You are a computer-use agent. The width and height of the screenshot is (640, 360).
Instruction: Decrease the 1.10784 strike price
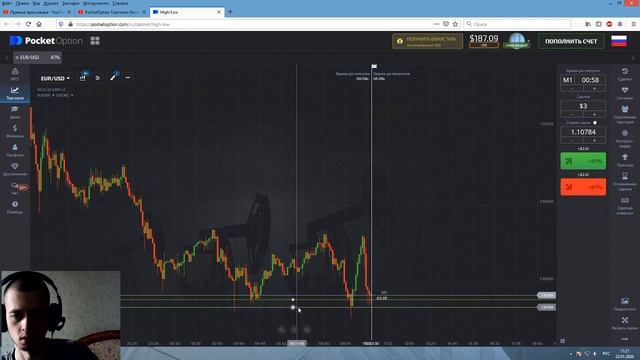tap(572, 140)
